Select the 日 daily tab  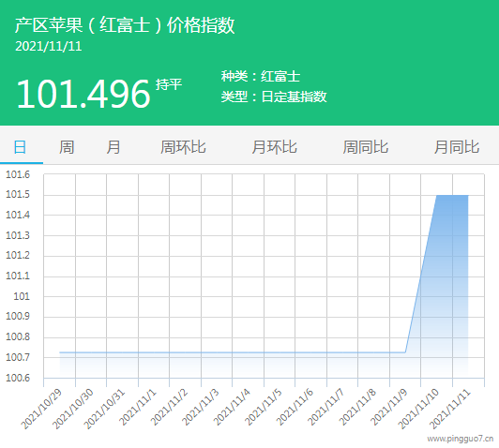point(20,147)
